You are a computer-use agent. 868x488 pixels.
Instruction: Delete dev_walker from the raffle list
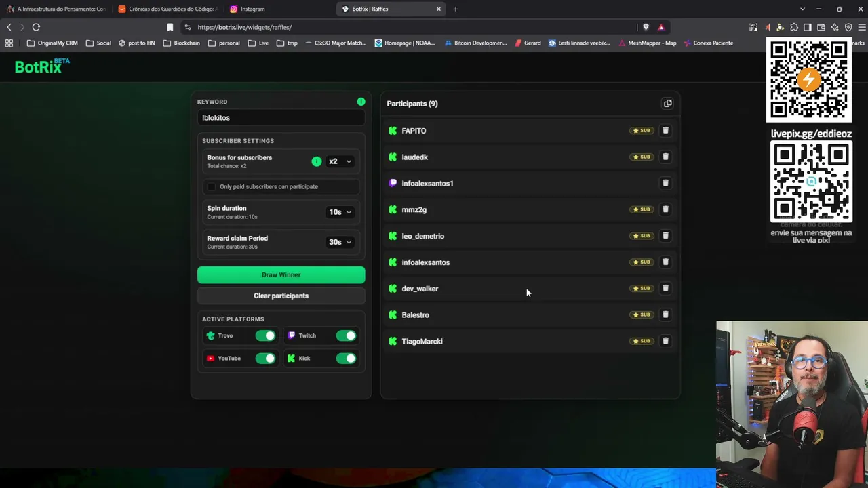(x=665, y=288)
